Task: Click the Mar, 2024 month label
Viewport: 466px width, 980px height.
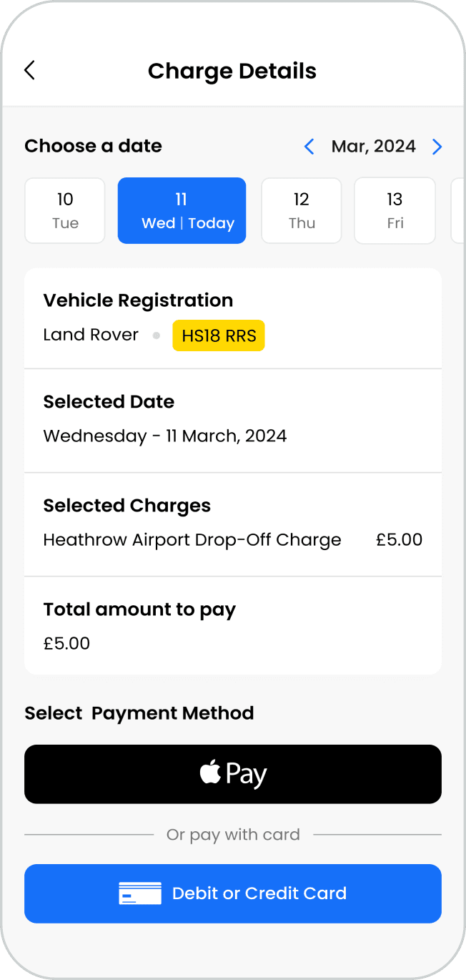Action: (373, 147)
